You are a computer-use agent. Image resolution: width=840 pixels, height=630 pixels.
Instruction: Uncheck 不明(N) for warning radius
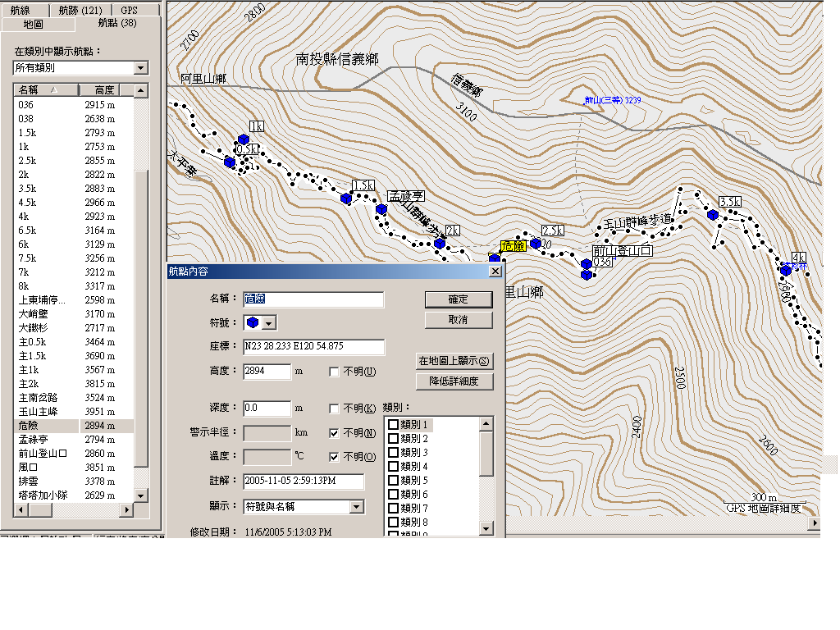click(334, 433)
